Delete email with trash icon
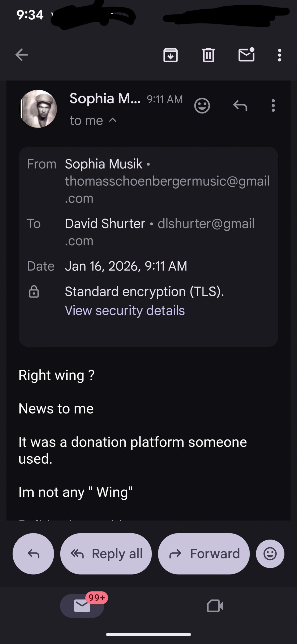The image size is (297, 644). (208, 55)
